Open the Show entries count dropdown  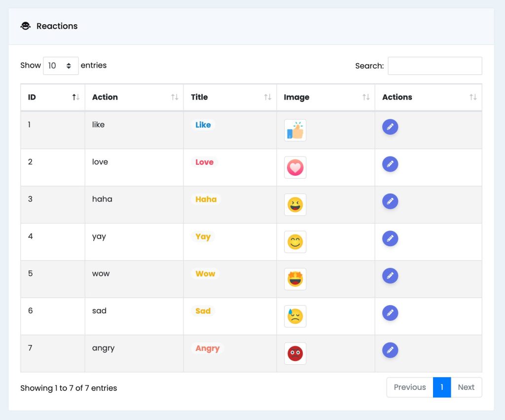point(61,66)
